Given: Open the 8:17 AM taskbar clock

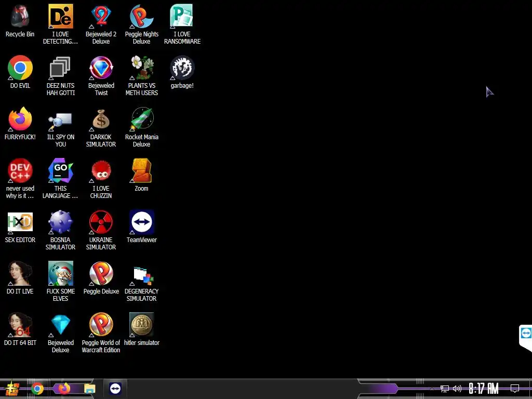Looking at the screenshot, I should pos(484,389).
